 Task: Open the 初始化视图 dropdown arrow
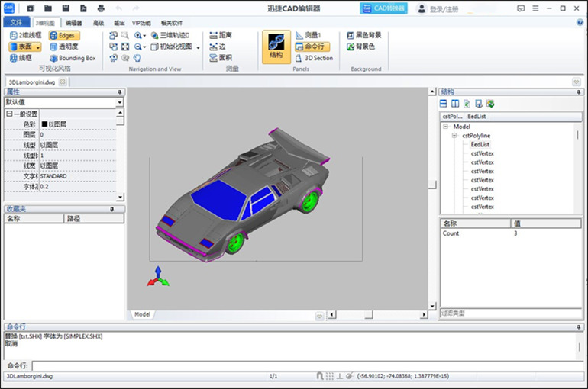(198, 47)
